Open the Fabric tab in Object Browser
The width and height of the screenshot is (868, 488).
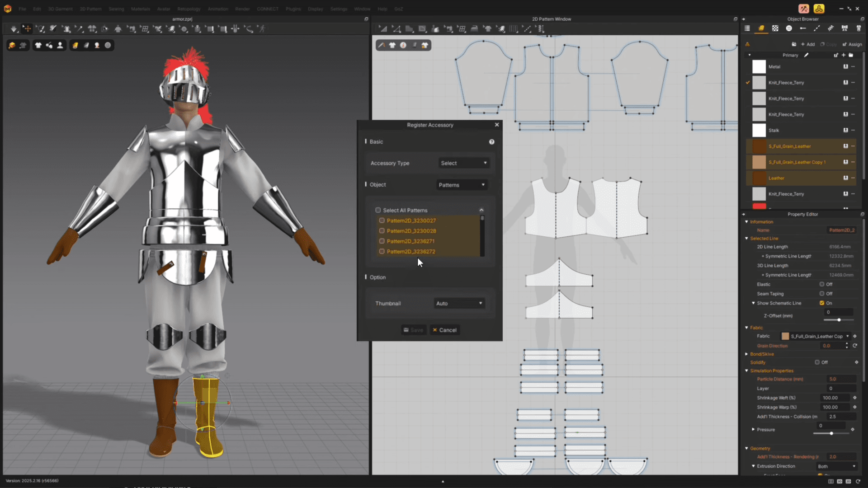(x=761, y=28)
